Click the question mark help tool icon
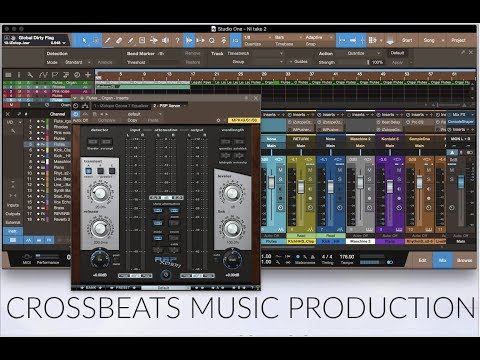 [x=177, y=40]
